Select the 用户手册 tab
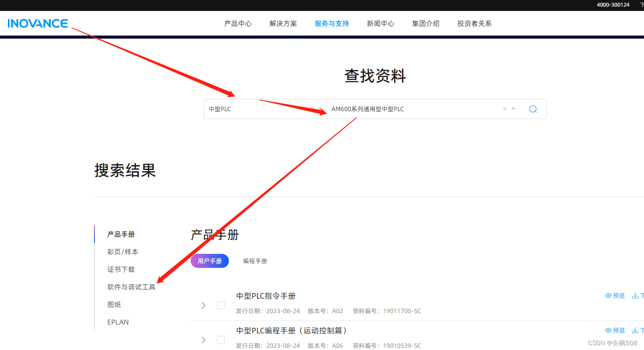 [210, 261]
